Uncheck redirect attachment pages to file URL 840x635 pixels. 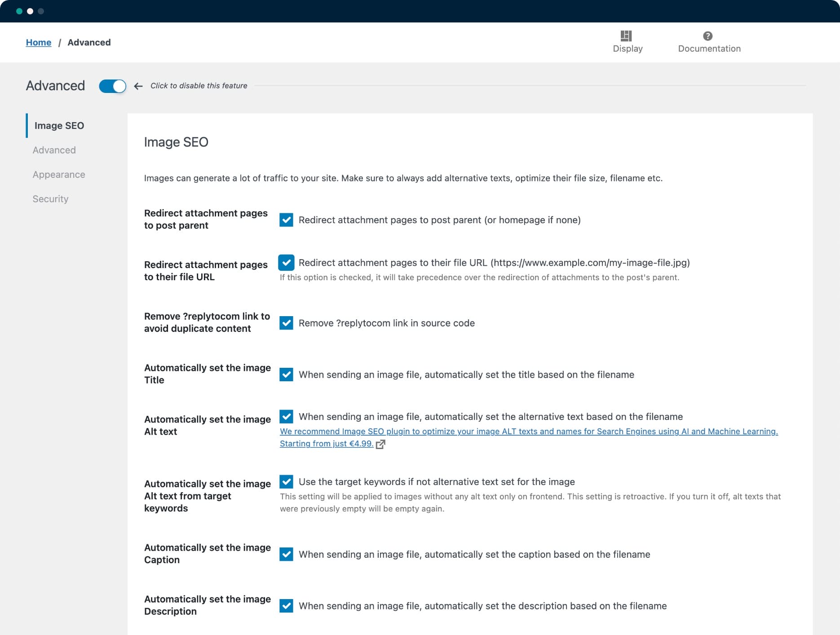(286, 263)
